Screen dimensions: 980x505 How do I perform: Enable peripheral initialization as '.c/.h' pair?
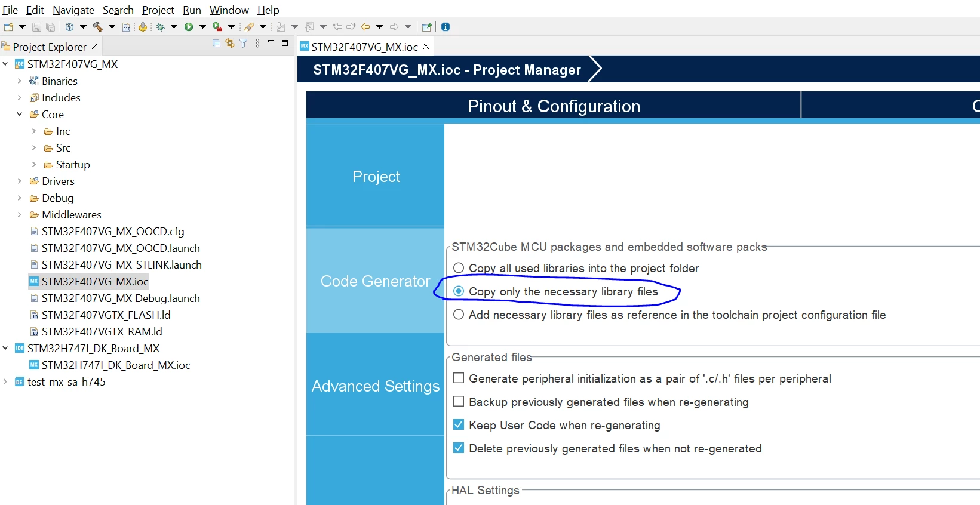coord(459,378)
